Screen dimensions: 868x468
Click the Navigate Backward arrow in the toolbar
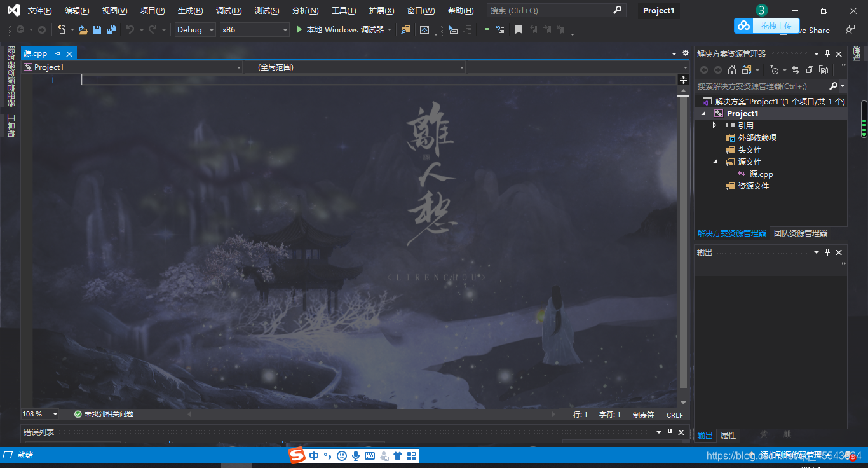[20, 29]
